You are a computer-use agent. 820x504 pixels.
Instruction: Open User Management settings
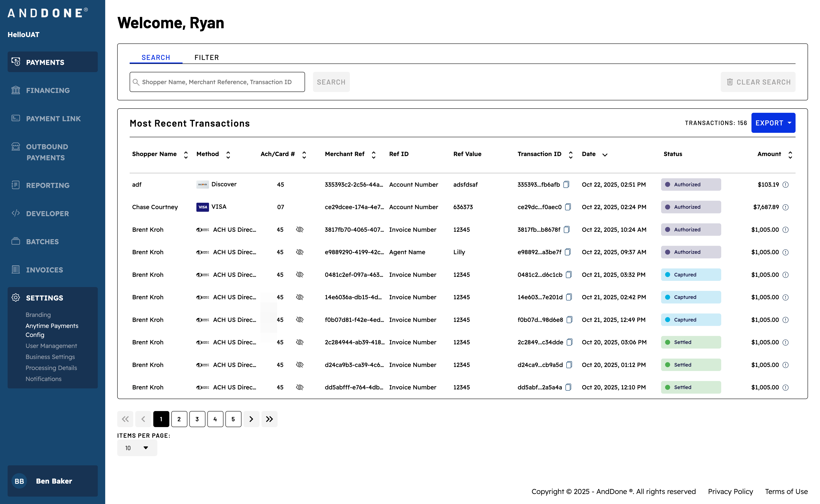pos(51,346)
